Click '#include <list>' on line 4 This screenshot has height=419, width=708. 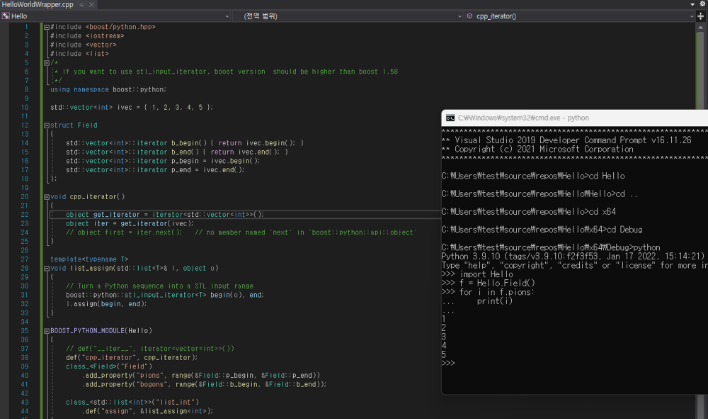click(79, 54)
